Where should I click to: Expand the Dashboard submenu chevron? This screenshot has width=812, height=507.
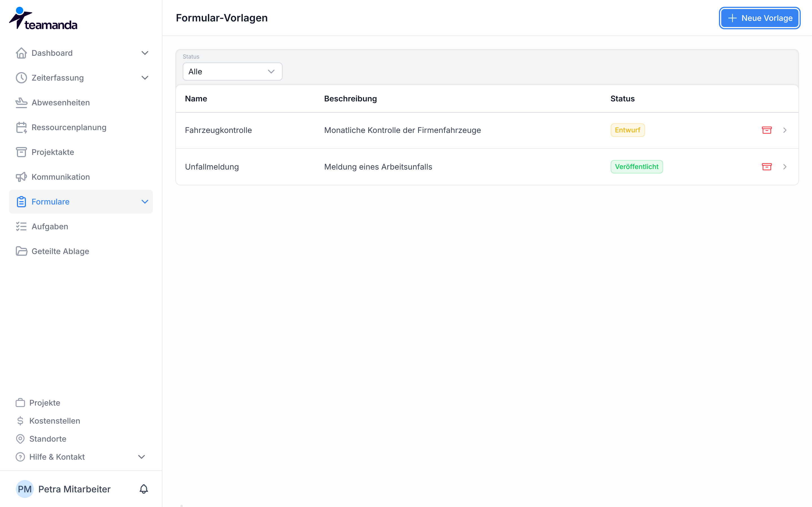pos(145,53)
